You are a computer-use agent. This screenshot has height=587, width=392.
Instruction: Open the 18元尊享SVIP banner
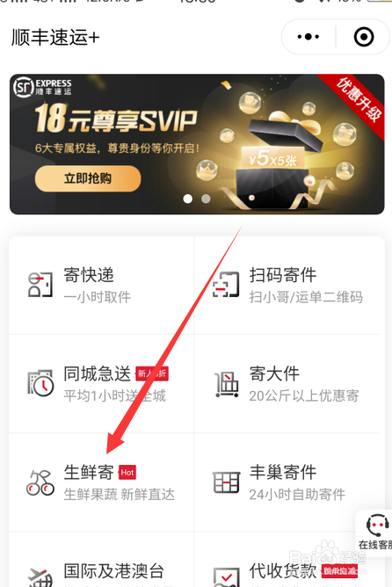197,144
